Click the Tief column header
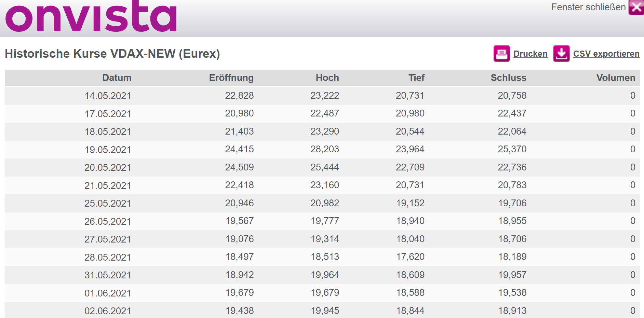The width and height of the screenshot is (644, 318). (x=416, y=78)
